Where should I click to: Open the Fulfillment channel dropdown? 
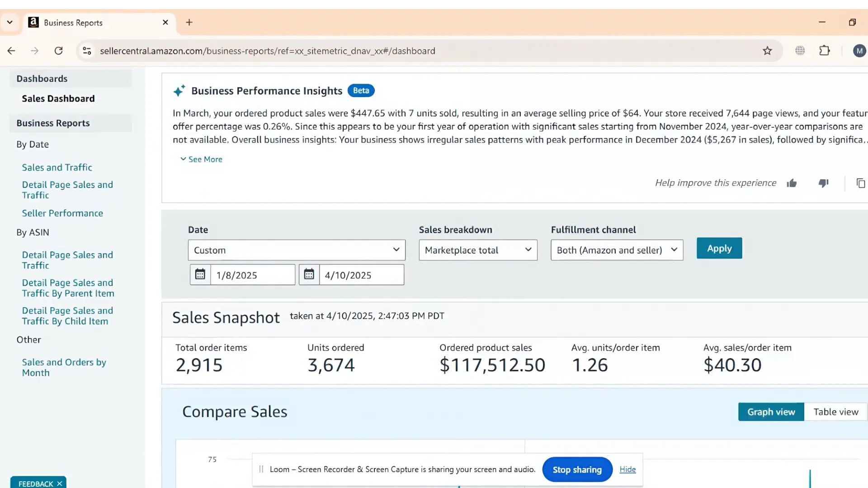[x=616, y=250]
